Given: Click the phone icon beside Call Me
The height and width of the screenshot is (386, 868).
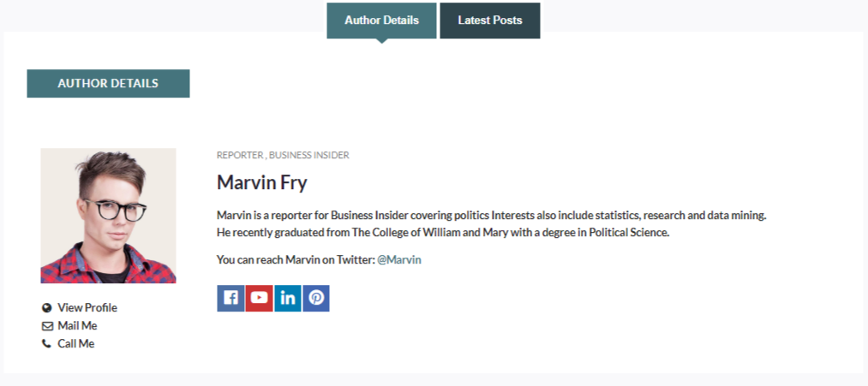Looking at the screenshot, I should pos(46,344).
